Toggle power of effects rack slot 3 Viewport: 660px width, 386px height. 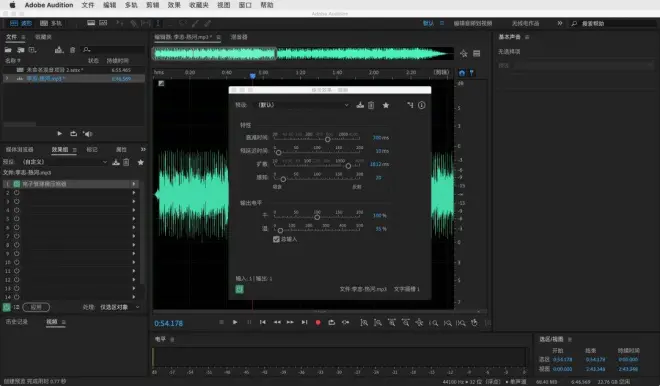click(x=17, y=201)
